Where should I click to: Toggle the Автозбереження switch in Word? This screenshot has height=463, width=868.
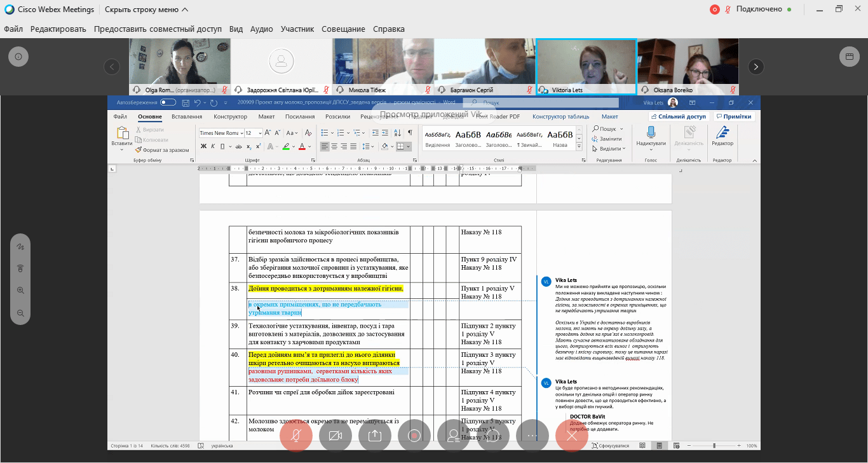coord(168,102)
